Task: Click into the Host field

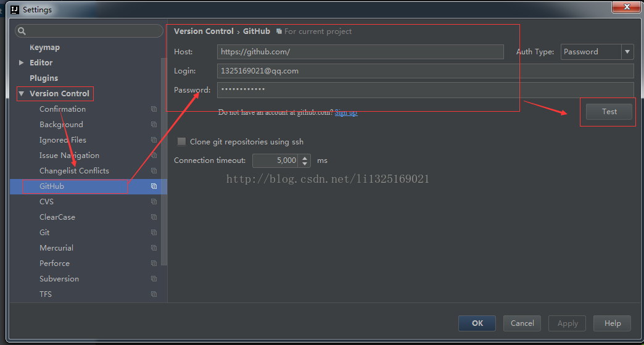Action: [360, 52]
